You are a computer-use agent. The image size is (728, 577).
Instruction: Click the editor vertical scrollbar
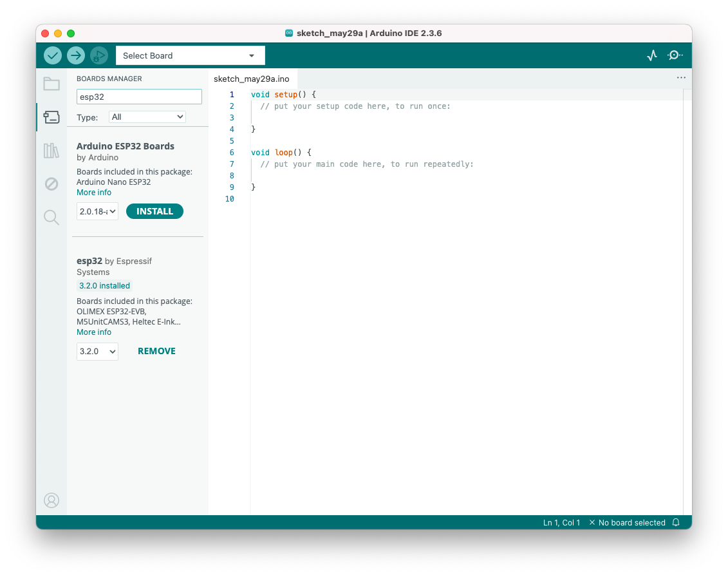tap(687, 301)
